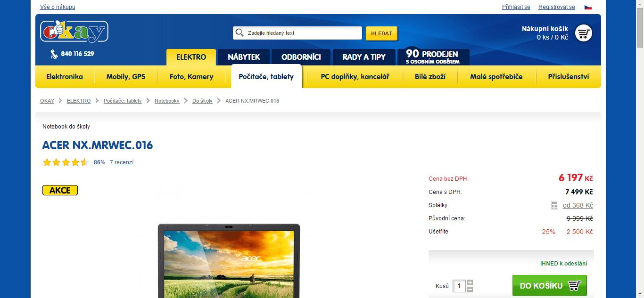Open the Vše o nákupu link
The width and height of the screenshot is (644, 298).
(x=58, y=7)
